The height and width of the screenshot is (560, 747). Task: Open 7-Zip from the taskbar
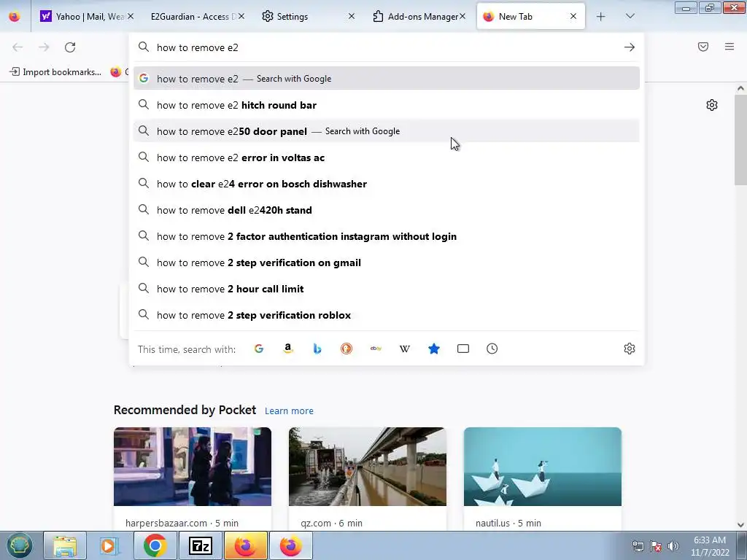[200, 545]
